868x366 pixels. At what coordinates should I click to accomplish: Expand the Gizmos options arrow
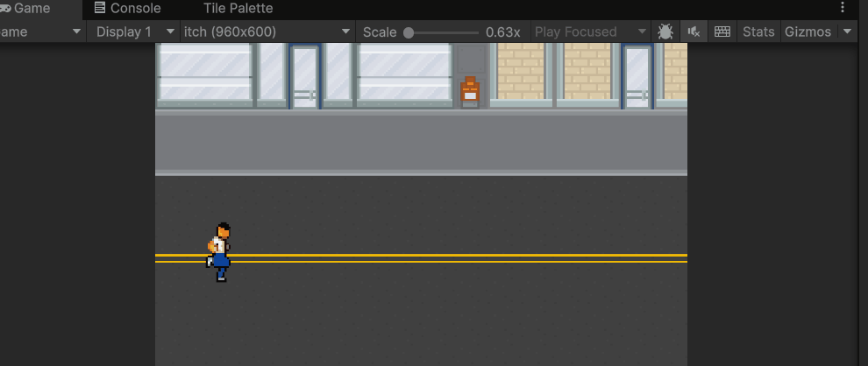pos(847,32)
